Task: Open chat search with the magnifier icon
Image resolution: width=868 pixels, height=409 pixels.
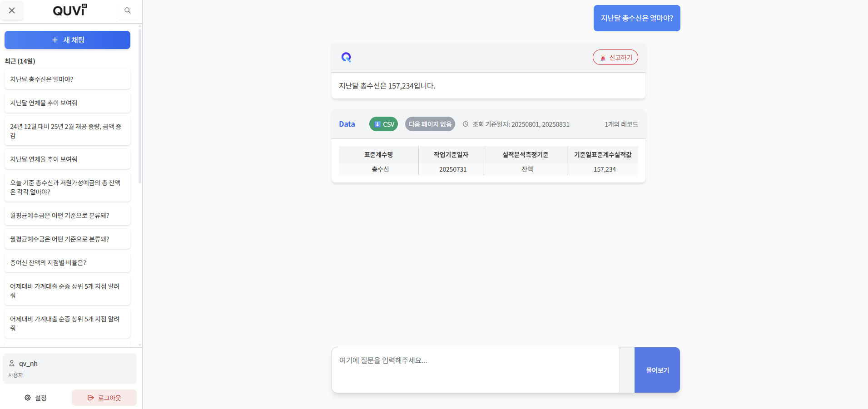Action: point(128,10)
